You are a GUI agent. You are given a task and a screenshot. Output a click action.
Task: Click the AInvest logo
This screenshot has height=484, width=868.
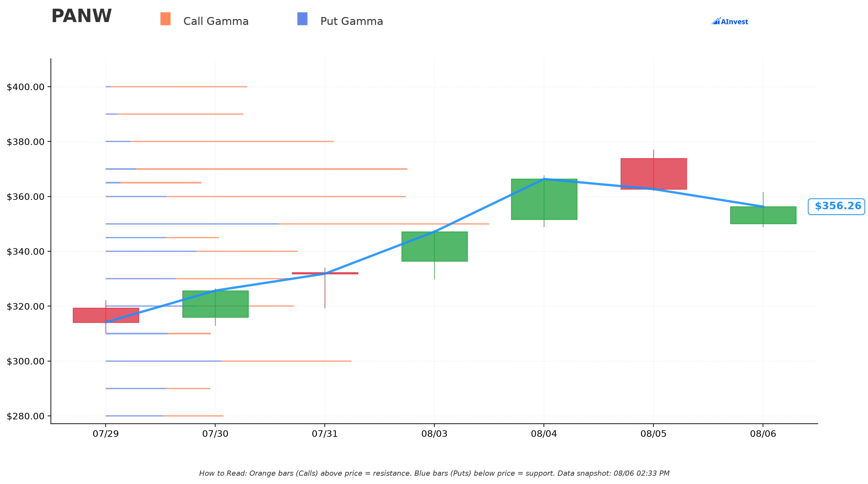(x=729, y=21)
